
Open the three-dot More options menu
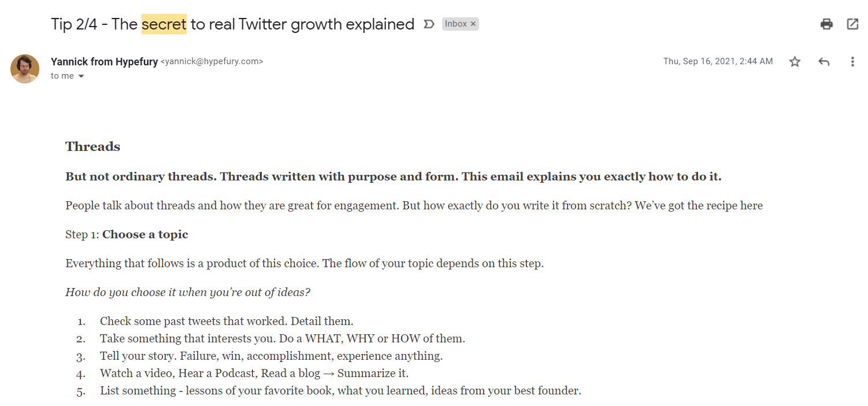click(852, 61)
